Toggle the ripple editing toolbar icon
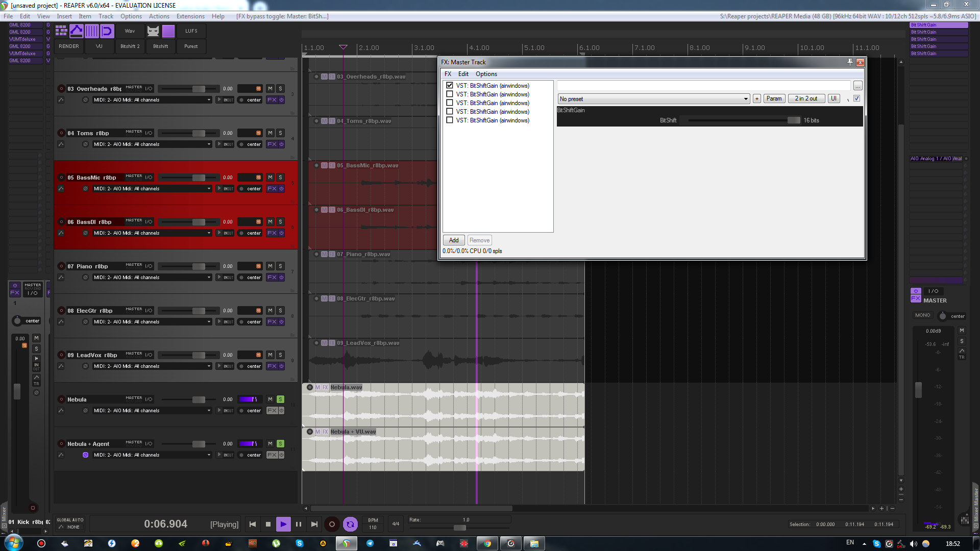Image resolution: width=980 pixels, height=551 pixels. tap(107, 31)
